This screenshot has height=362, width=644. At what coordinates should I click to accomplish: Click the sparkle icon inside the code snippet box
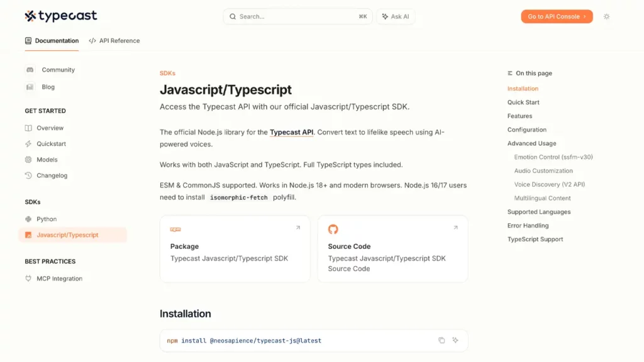point(455,340)
